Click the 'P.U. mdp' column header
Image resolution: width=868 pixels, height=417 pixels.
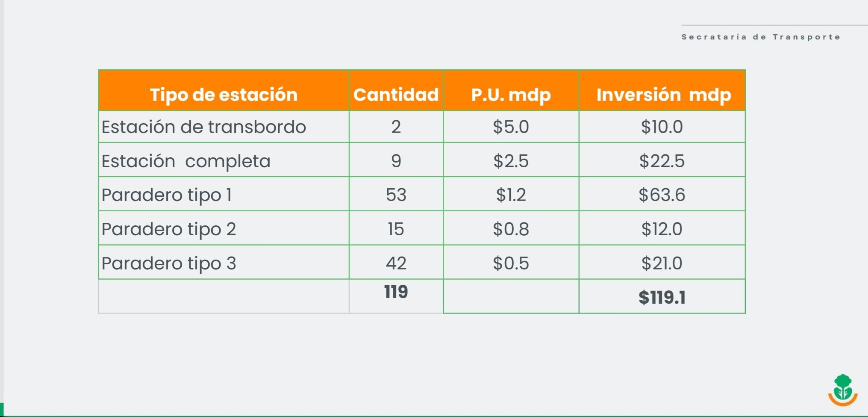click(x=511, y=95)
